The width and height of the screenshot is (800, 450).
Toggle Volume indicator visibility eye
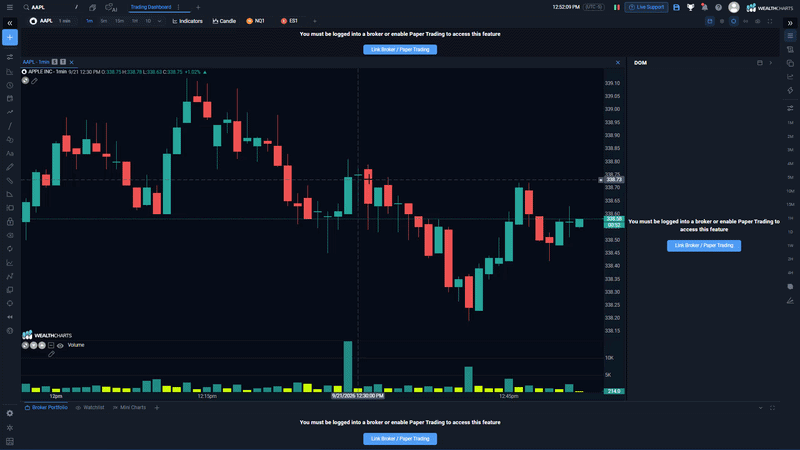click(60, 345)
